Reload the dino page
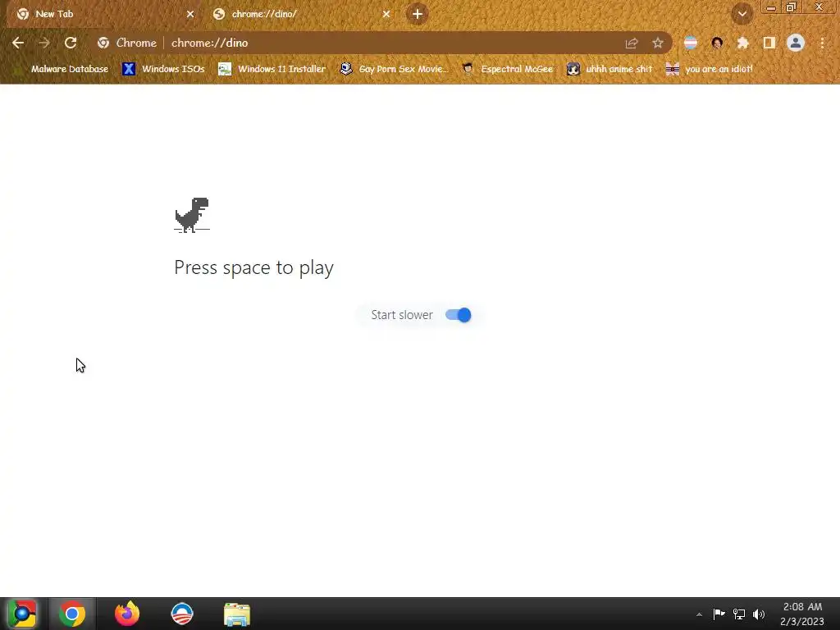 [x=71, y=43]
